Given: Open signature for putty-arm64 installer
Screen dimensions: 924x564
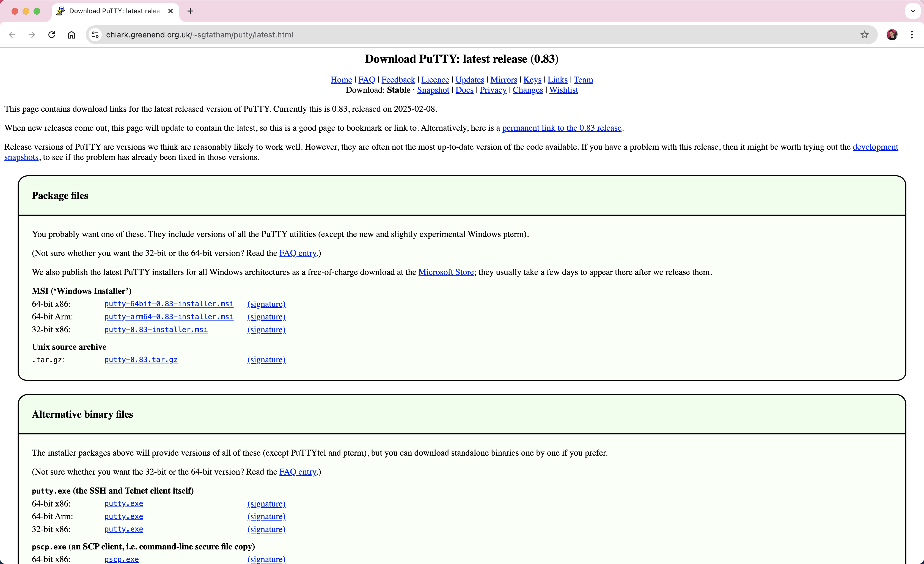Looking at the screenshot, I should pos(266,317).
